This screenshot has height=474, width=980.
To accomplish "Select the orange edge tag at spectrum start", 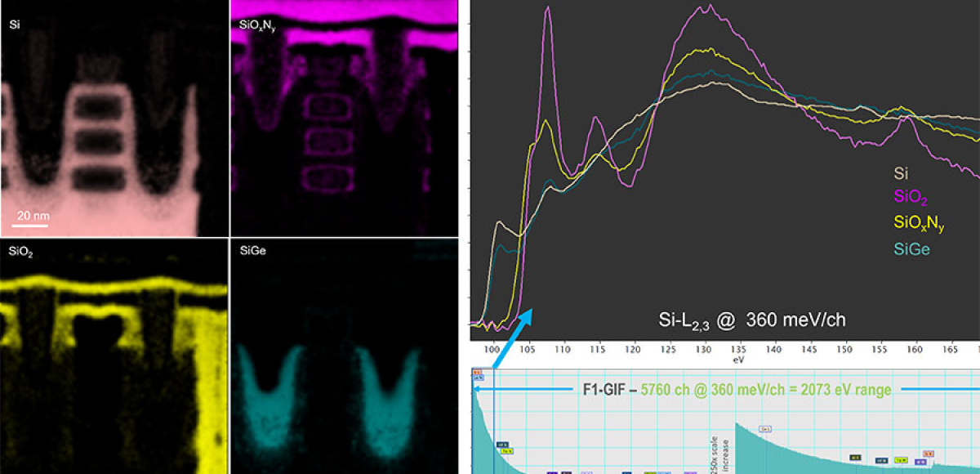I will (x=477, y=372).
